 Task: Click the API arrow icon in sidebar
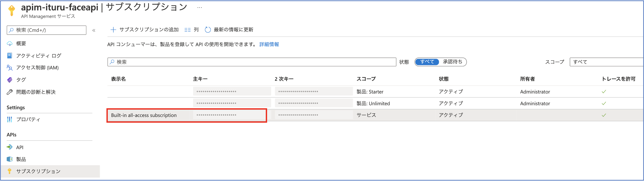10,147
